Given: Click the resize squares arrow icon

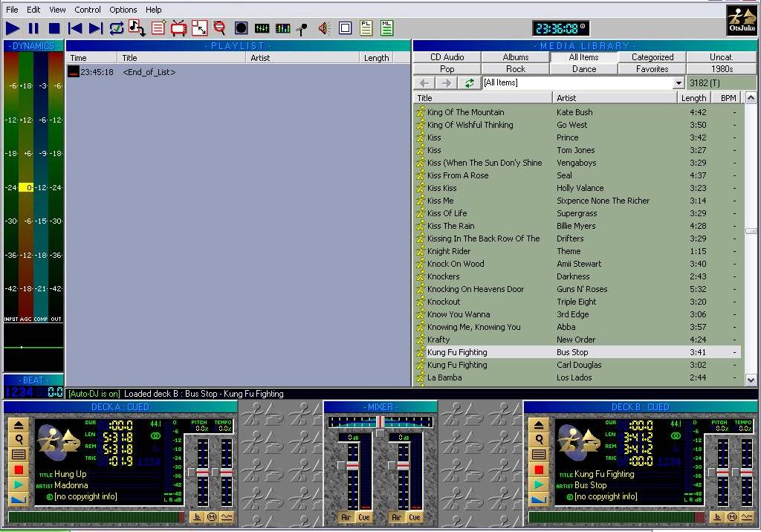Looking at the screenshot, I should pyautogui.click(x=199, y=28).
